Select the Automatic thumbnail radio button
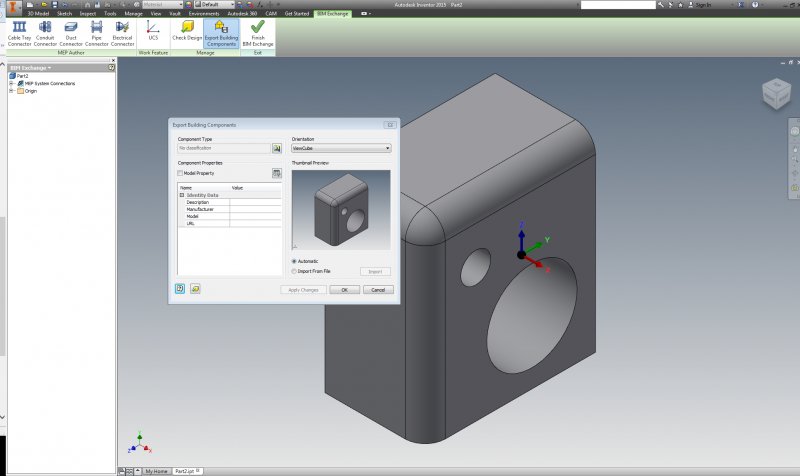 click(x=294, y=261)
